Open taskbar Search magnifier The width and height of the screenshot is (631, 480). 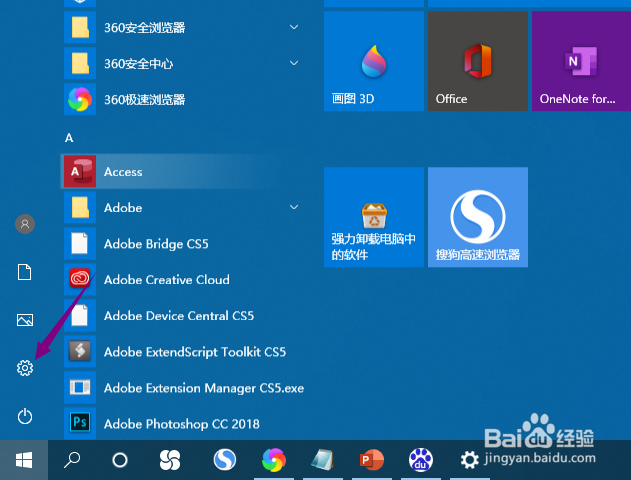[72, 460]
